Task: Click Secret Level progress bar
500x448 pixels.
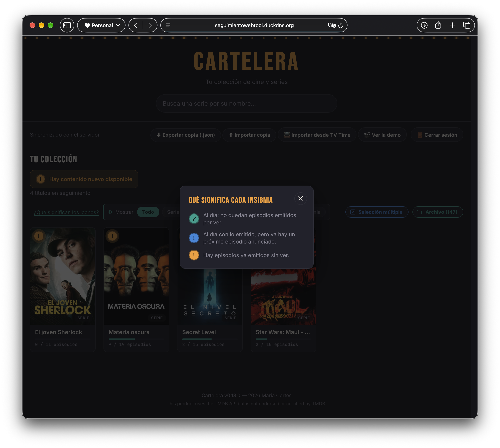Action: (x=210, y=339)
